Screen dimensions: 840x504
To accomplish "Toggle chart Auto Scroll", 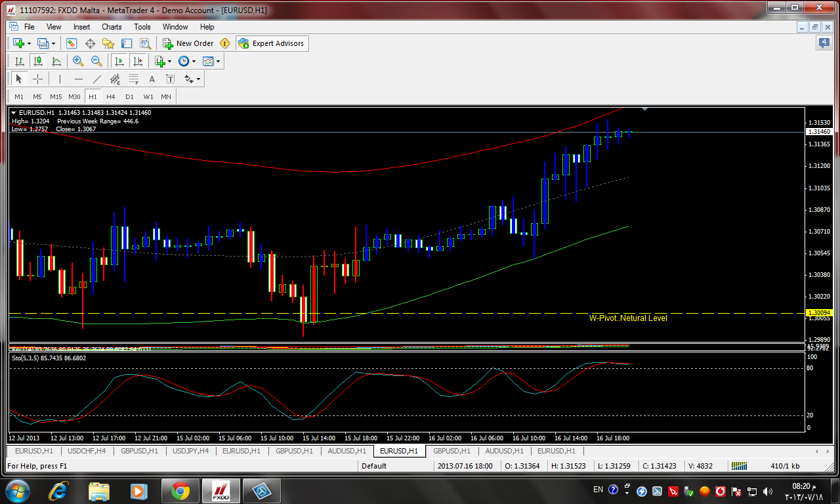I will click(119, 61).
